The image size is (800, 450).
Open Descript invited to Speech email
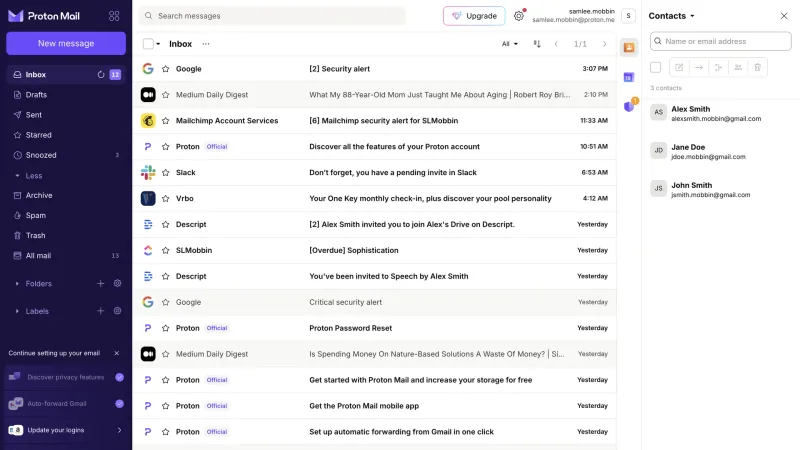coord(374,276)
